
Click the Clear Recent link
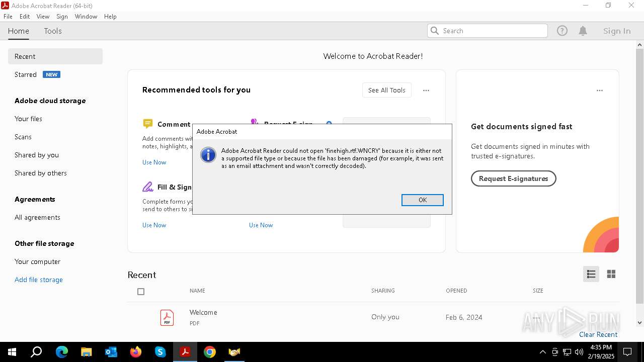pyautogui.click(x=598, y=334)
